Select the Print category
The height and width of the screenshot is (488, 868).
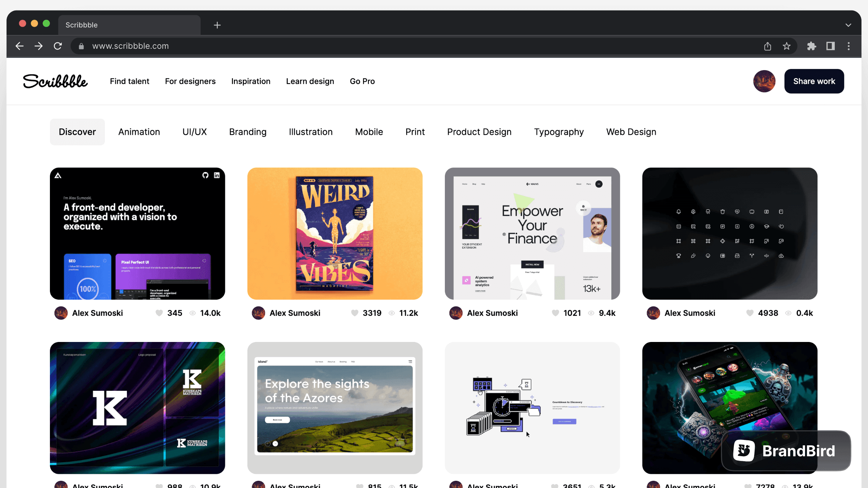click(415, 132)
